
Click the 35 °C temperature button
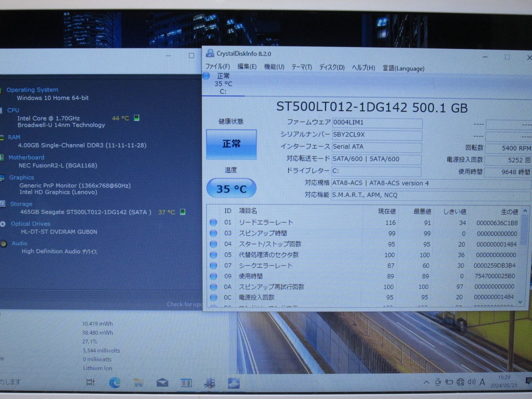tap(231, 189)
